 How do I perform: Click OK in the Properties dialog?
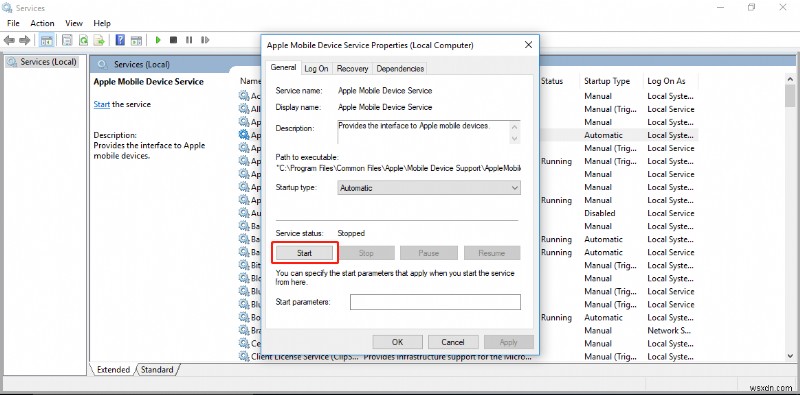coord(397,342)
